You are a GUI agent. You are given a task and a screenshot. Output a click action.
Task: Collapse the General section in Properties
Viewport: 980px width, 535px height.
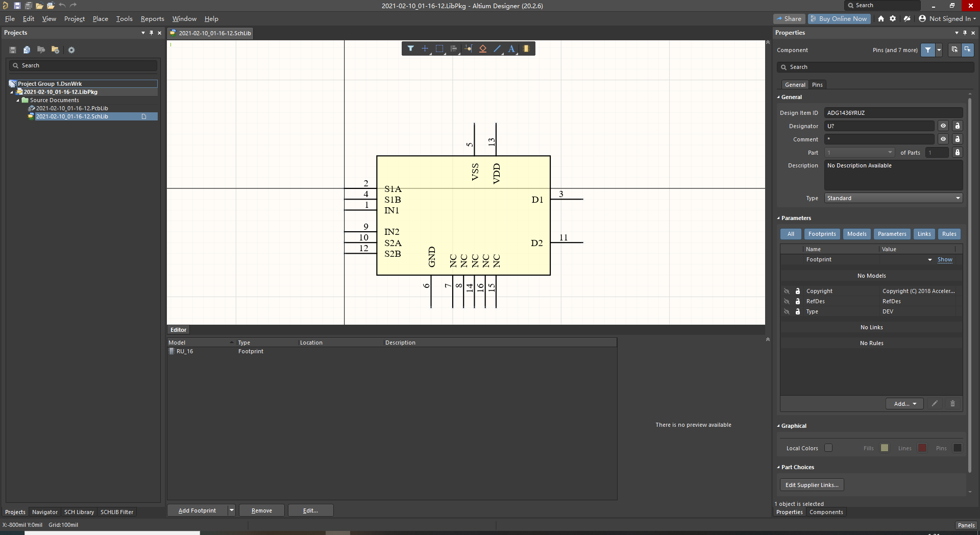[779, 97]
